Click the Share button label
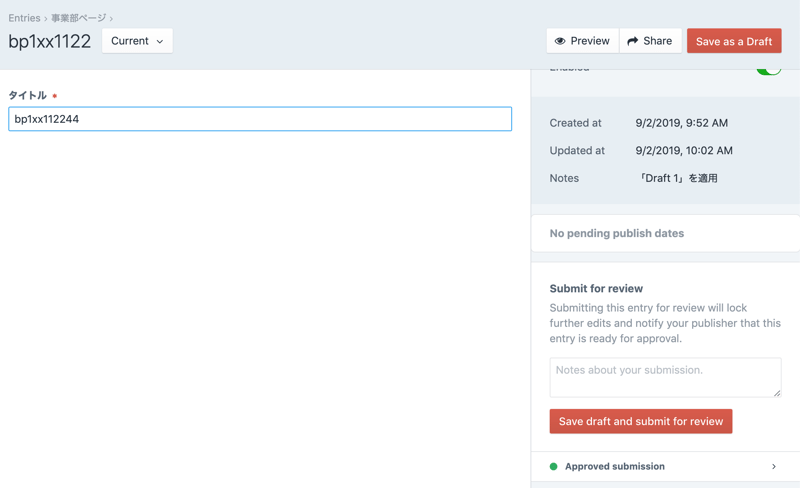The width and height of the screenshot is (800, 488). (x=657, y=41)
